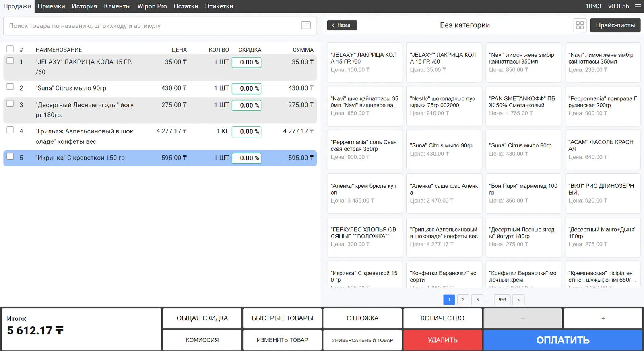Switch product grid view layout icon
Screen dimensions: 644x351
580,25
